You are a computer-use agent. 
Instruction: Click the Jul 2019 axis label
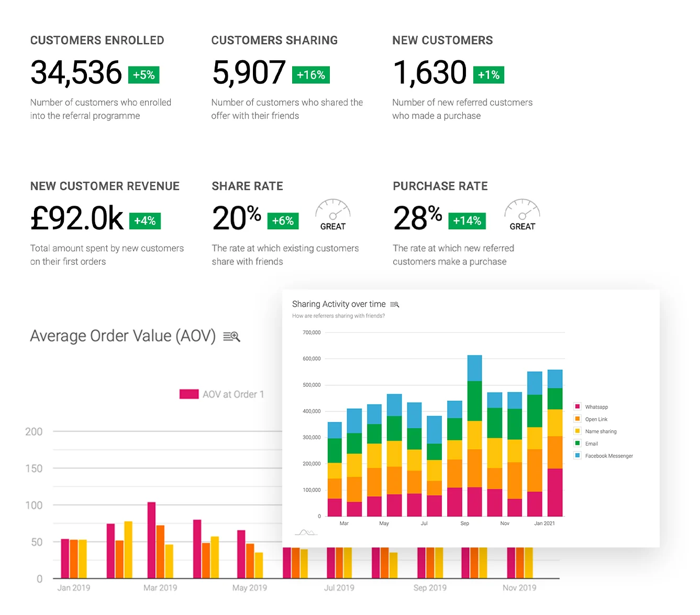[x=339, y=588]
